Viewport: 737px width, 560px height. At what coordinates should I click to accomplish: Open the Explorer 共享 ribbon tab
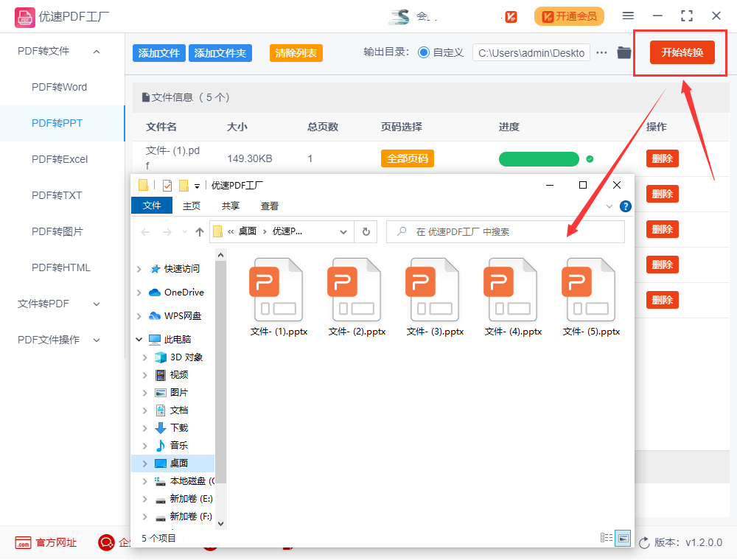click(230, 206)
